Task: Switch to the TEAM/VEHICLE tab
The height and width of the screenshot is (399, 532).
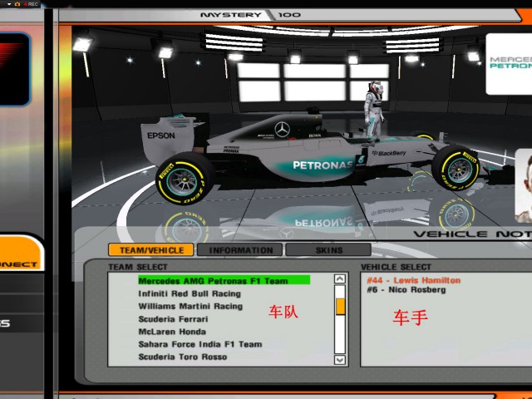Action: click(151, 250)
